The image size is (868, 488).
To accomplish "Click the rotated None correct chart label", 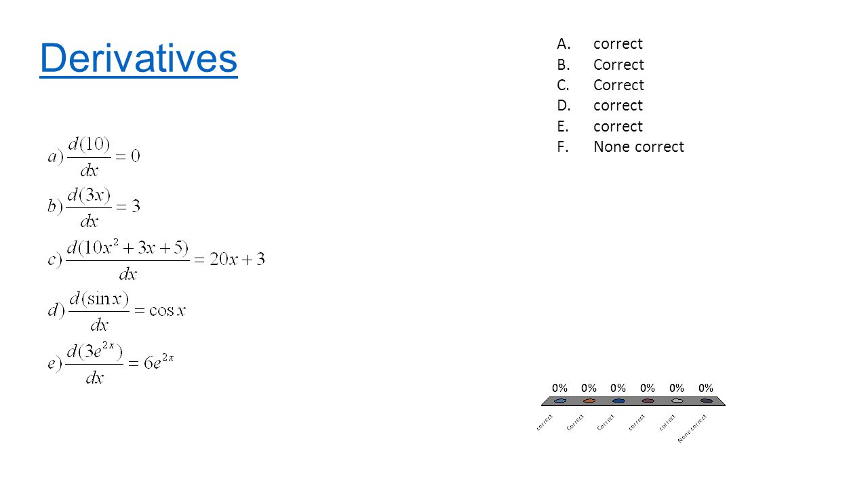I will (692, 428).
